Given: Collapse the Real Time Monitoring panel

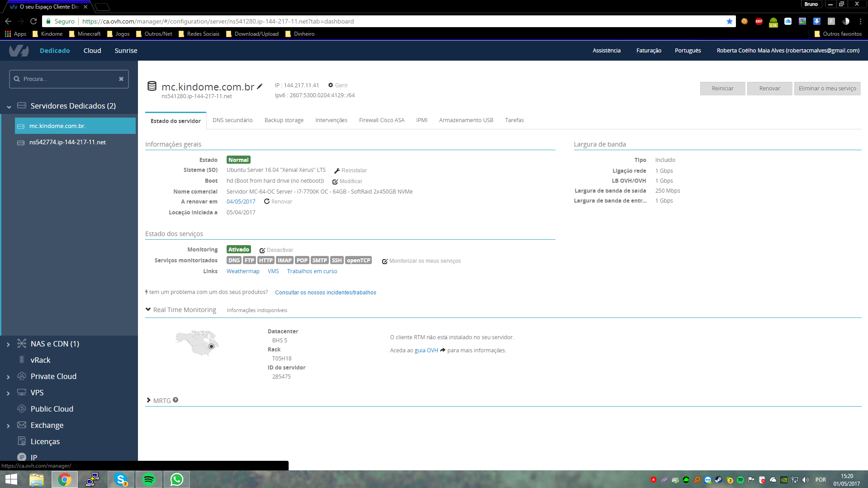Looking at the screenshot, I should (148, 309).
